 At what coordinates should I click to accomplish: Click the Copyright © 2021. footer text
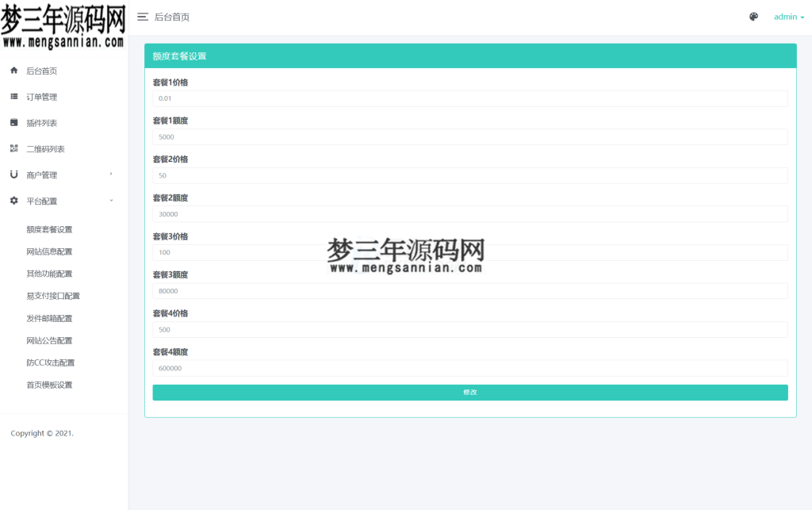(x=42, y=433)
